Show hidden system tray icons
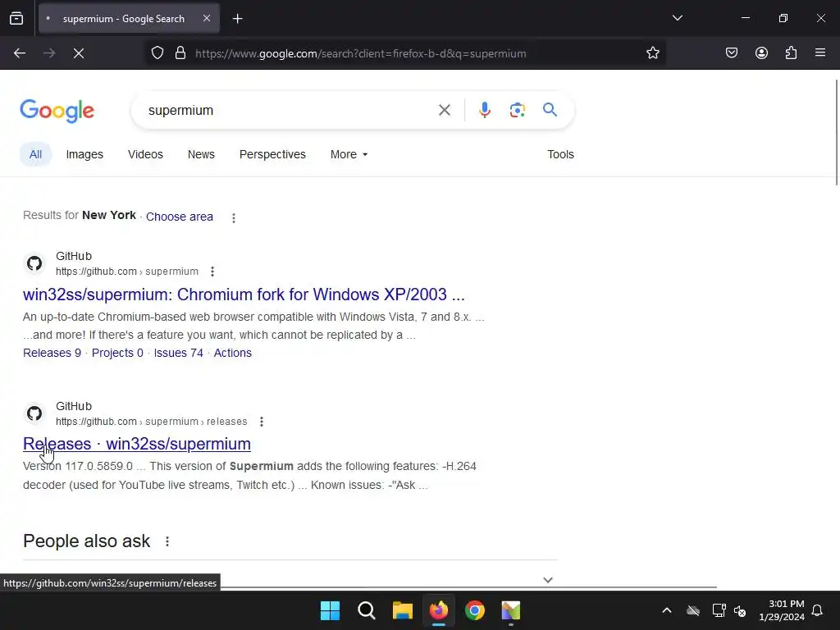Image resolution: width=840 pixels, height=630 pixels. [x=667, y=610]
